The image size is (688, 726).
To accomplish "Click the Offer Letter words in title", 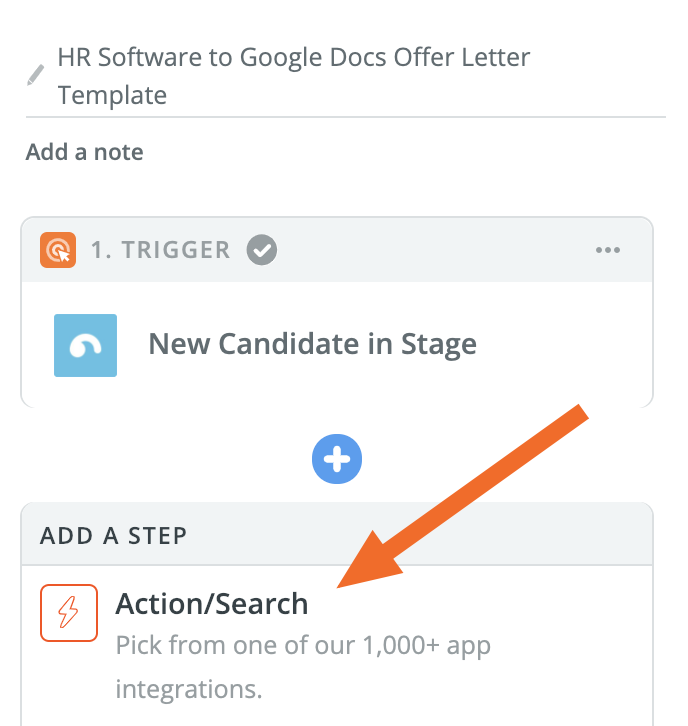I will point(462,57).
